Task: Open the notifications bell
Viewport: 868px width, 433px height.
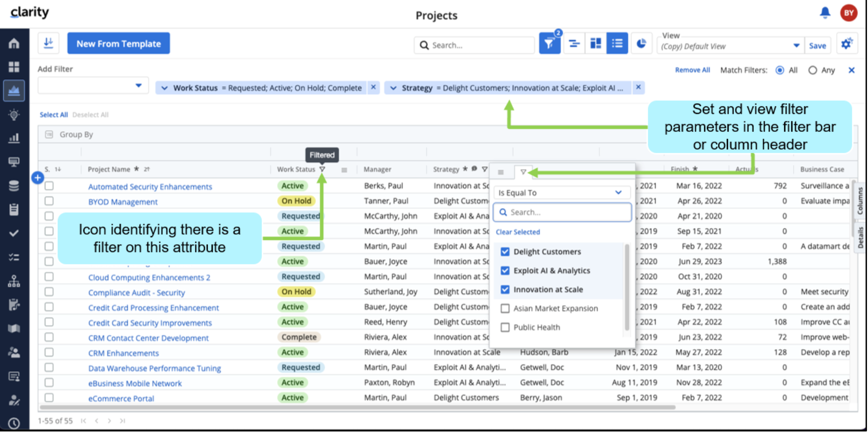Action: [825, 13]
